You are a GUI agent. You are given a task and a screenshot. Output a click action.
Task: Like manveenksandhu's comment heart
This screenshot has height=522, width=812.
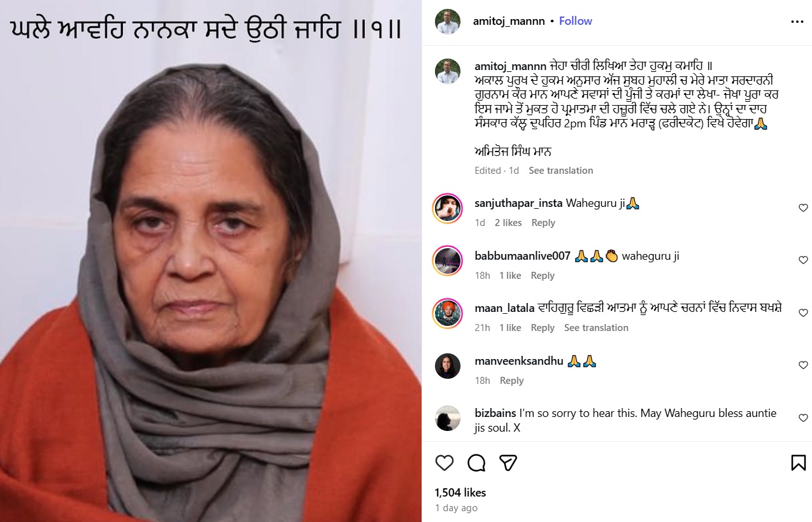[x=803, y=365]
